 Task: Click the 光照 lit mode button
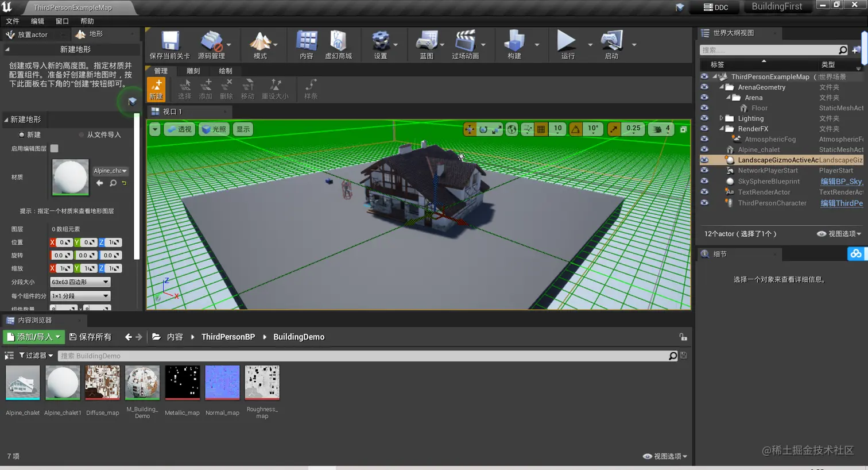point(214,129)
